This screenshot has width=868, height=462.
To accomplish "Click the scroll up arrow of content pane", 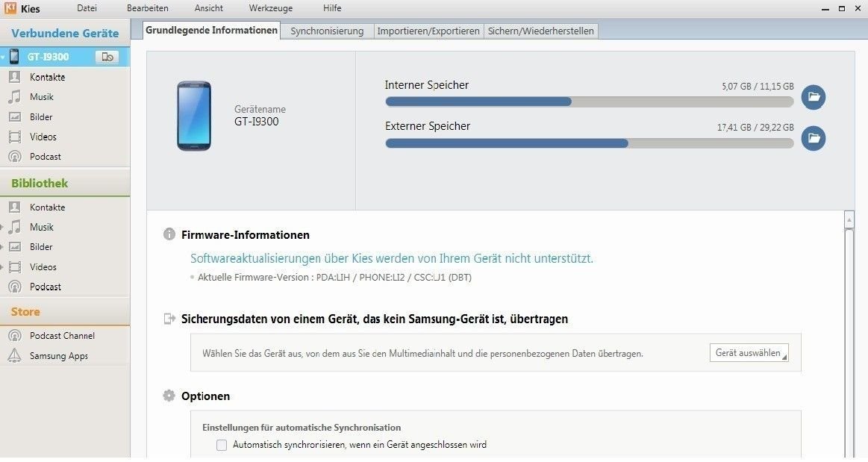I will coord(849,219).
